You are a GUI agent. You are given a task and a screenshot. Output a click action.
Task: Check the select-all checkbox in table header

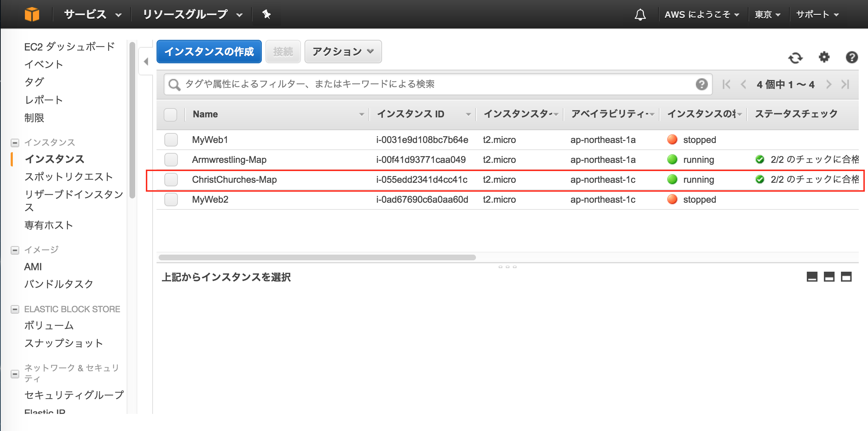click(170, 115)
